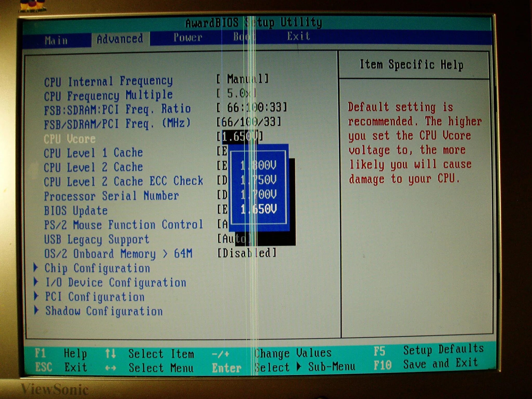The image size is (532, 399).
Task: Select the USB Legacy Support label
Action: click(97, 240)
